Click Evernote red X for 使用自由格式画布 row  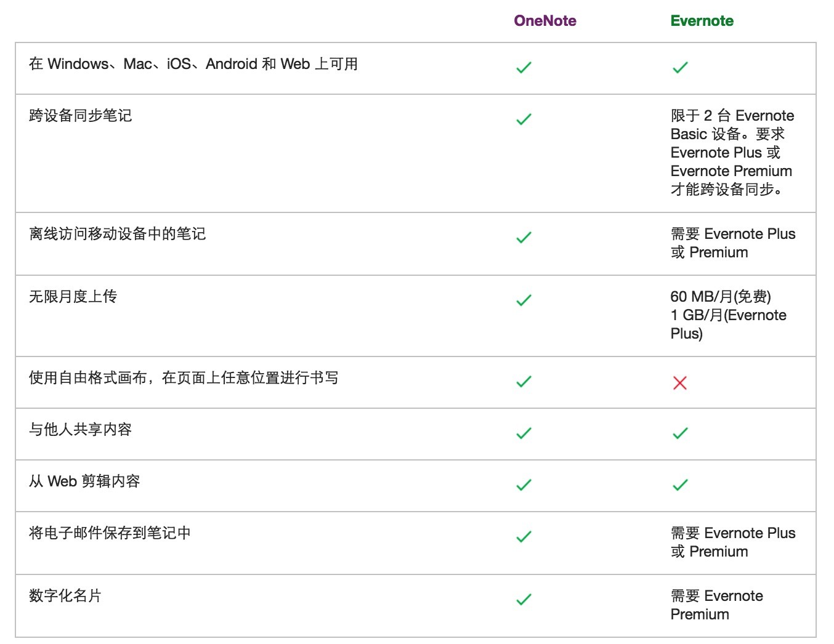[x=680, y=383]
